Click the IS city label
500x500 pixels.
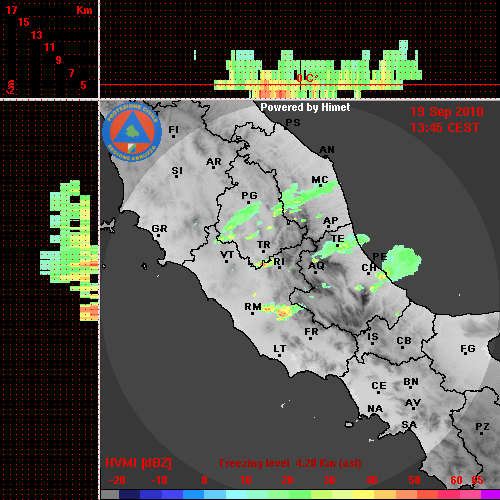(373, 337)
